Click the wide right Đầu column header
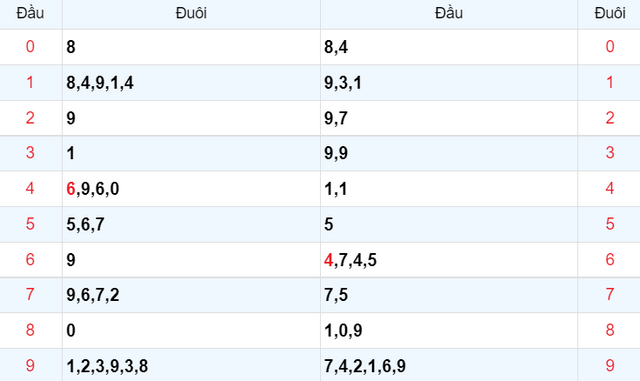Screen dimensions: 640x381 [x=449, y=13]
